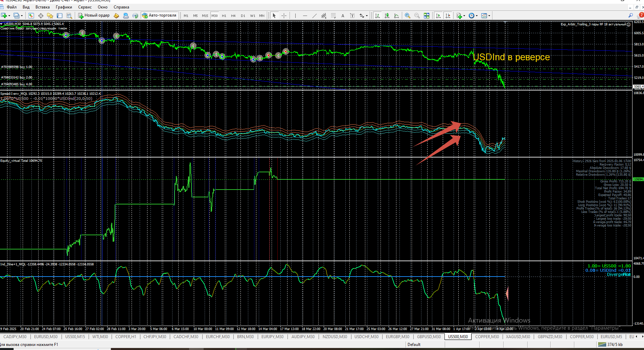
Task: Expand the templates dropdown arrow
Action: pyautogui.click(x=489, y=16)
